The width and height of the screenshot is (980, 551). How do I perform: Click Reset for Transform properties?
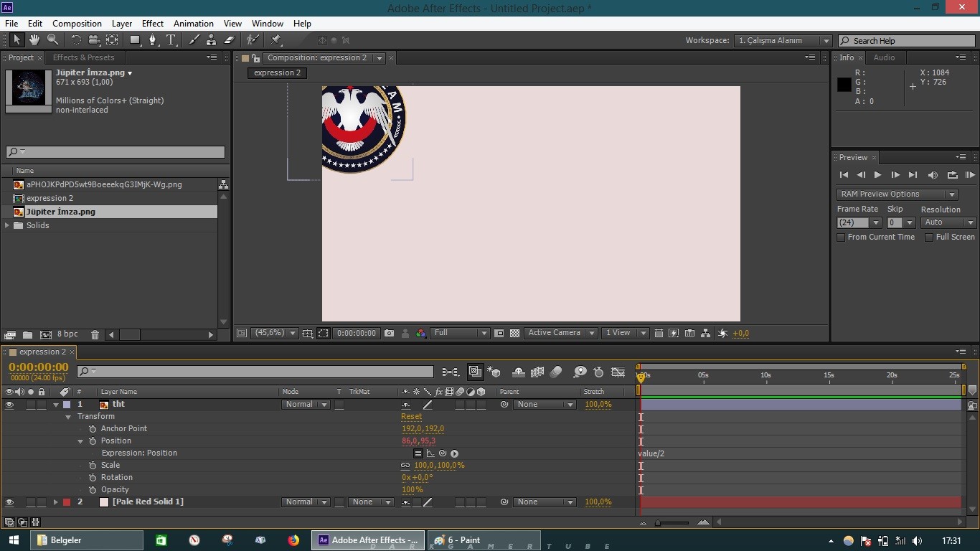(x=411, y=417)
